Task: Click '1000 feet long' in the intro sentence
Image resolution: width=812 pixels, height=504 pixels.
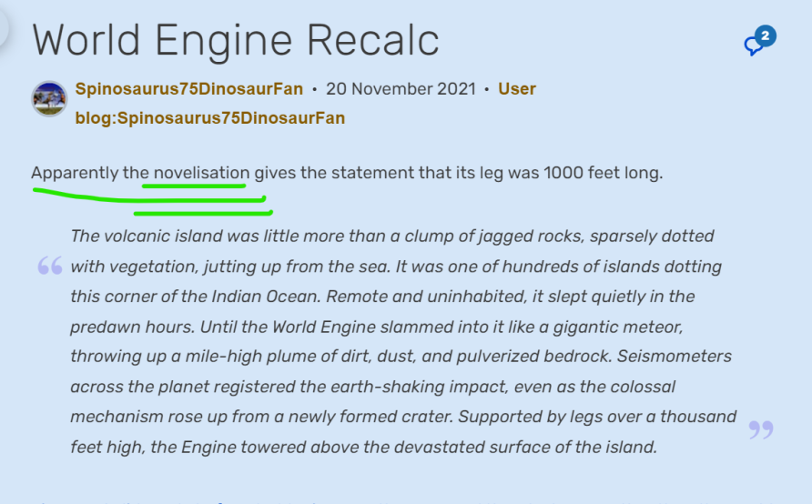Action: pos(601,173)
